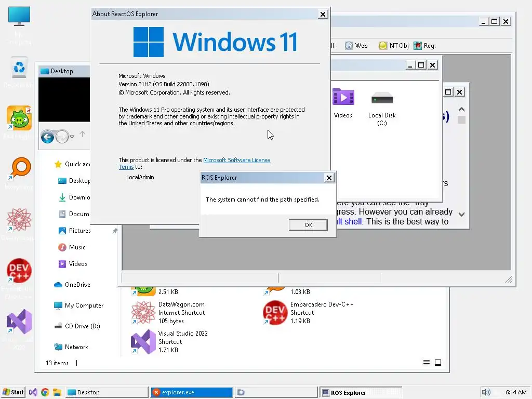Maximize the ROS Explorer main window

tap(495, 21)
